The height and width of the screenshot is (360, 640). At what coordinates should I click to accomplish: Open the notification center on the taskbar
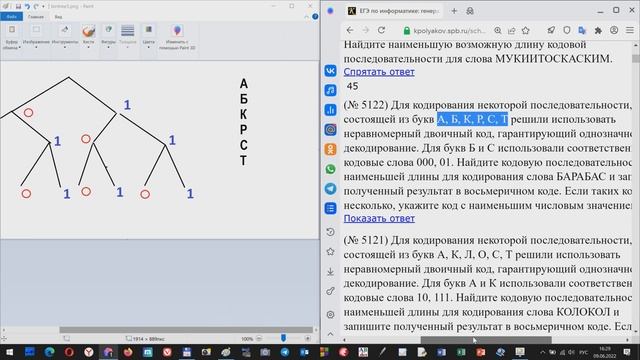(627, 352)
